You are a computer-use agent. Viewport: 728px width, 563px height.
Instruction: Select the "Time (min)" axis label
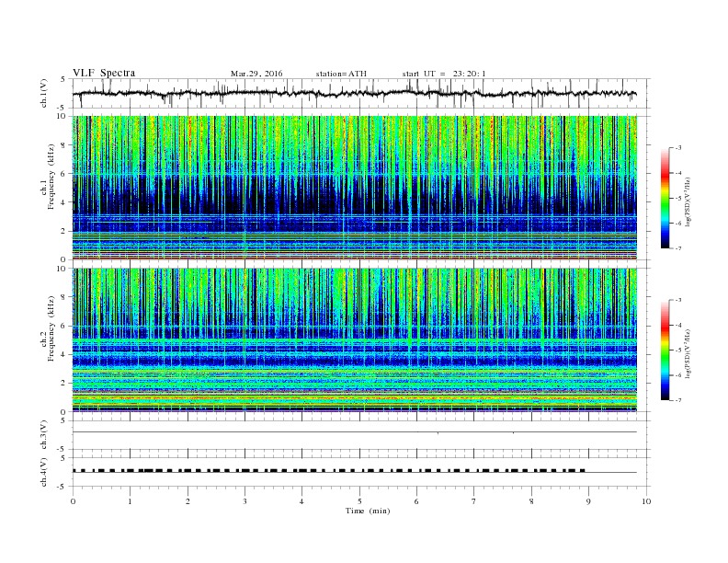[368, 511]
